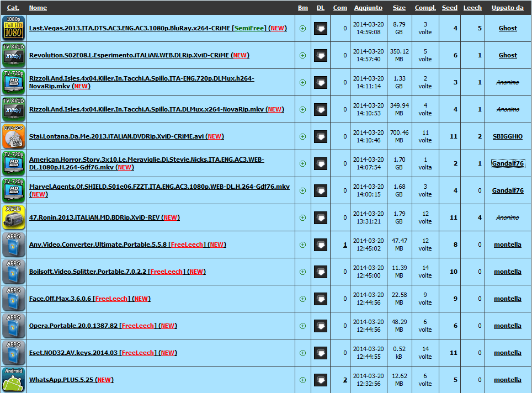Download Revolution.S02E08 via its DL arrow icon
The width and height of the screenshot is (532, 393).
[320, 55]
